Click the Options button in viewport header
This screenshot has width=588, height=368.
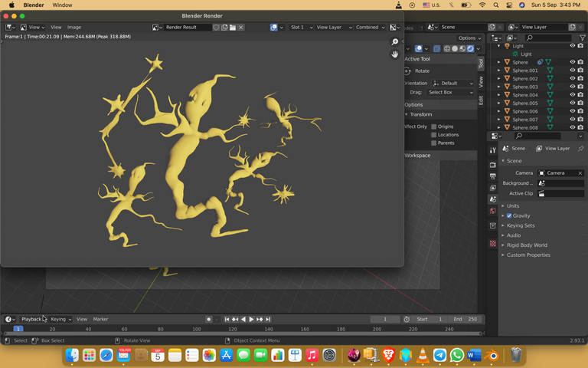tap(469, 38)
